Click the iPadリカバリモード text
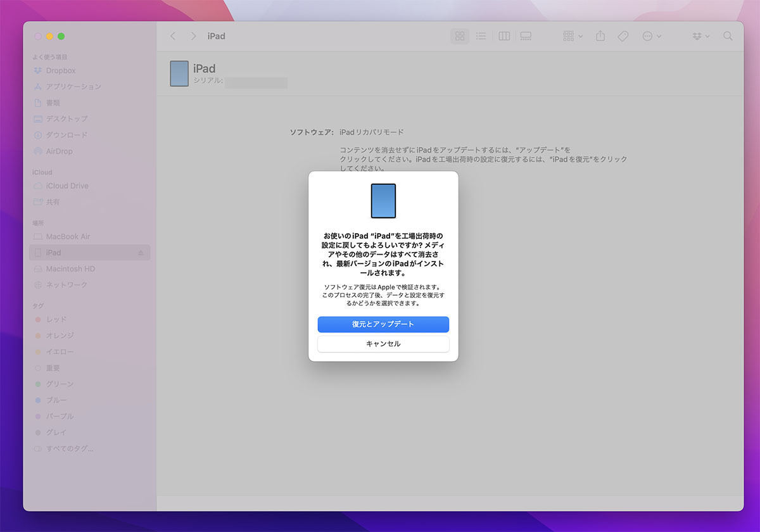This screenshot has width=760, height=532. (x=372, y=132)
